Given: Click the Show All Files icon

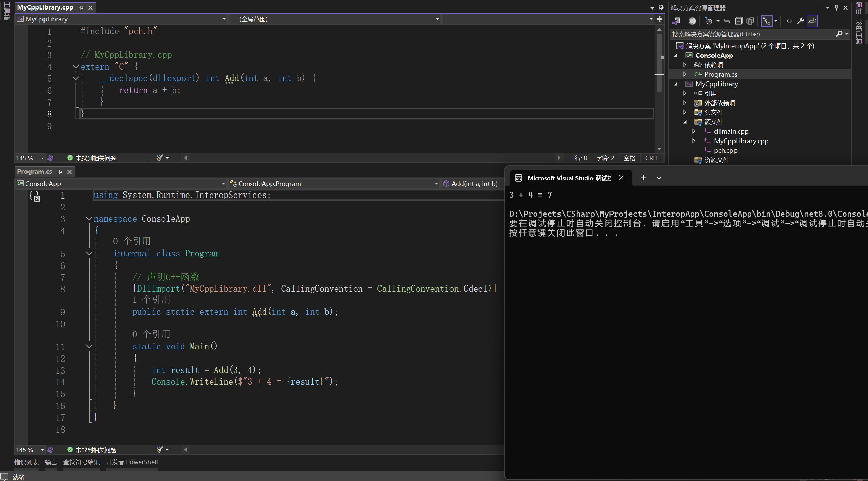Looking at the screenshot, I should [x=750, y=21].
